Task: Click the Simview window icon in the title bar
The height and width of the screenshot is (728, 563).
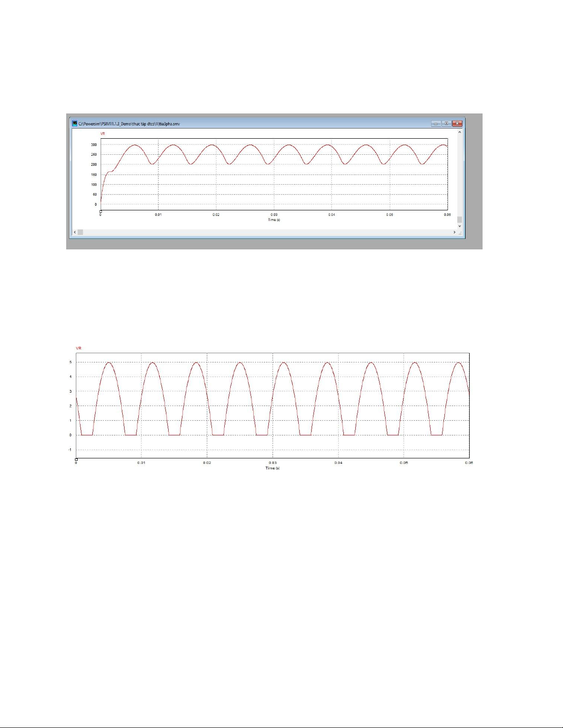Action: coord(75,124)
